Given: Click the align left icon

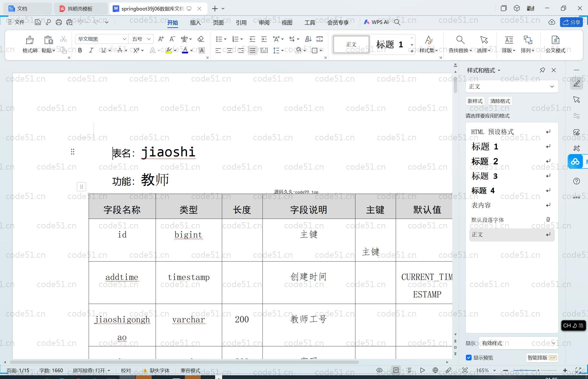Looking at the screenshot, I should click(x=218, y=50).
